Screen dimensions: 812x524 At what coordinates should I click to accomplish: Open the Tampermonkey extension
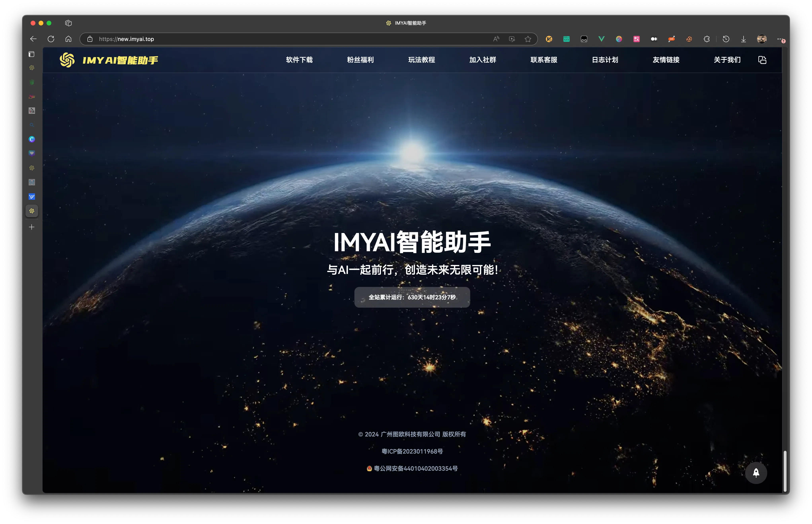click(584, 39)
